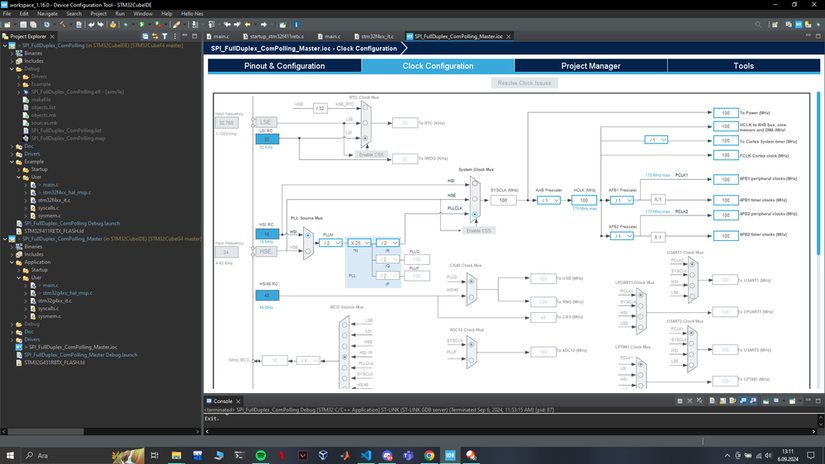Open the Project Manager tab
The width and height of the screenshot is (825, 464).
point(591,66)
